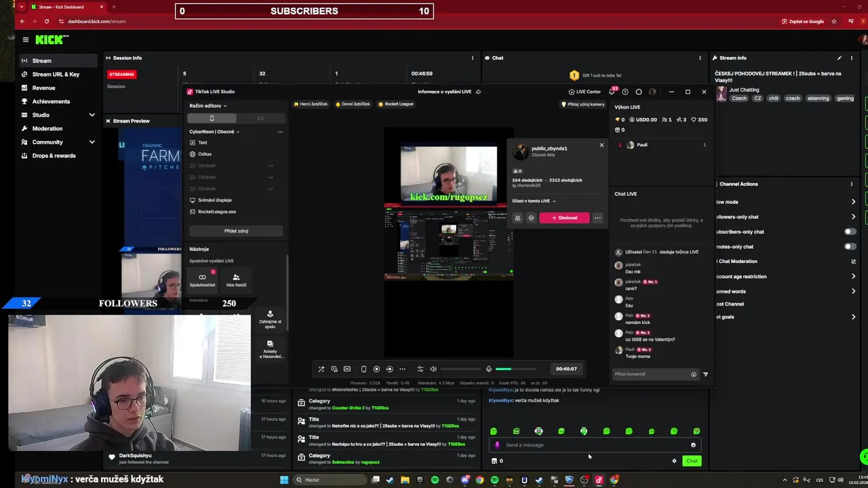Open Rocket League tag
The height and width of the screenshot is (488, 868).
[396, 104]
